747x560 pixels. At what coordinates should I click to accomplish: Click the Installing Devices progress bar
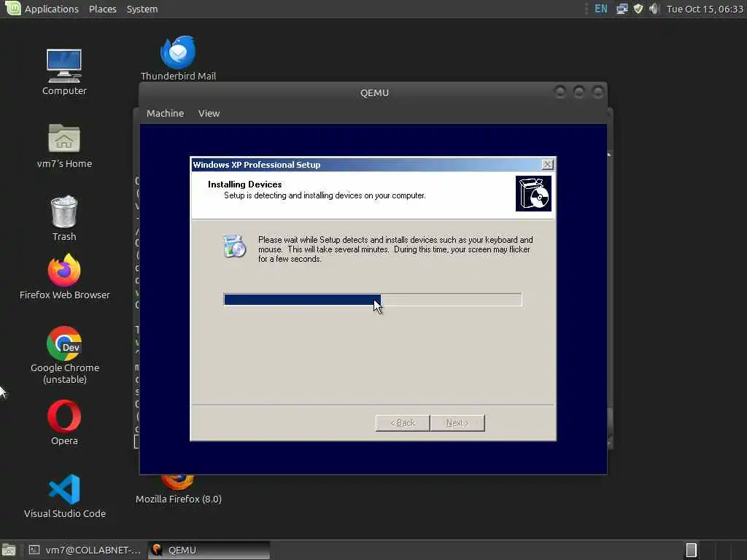tap(373, 300)
